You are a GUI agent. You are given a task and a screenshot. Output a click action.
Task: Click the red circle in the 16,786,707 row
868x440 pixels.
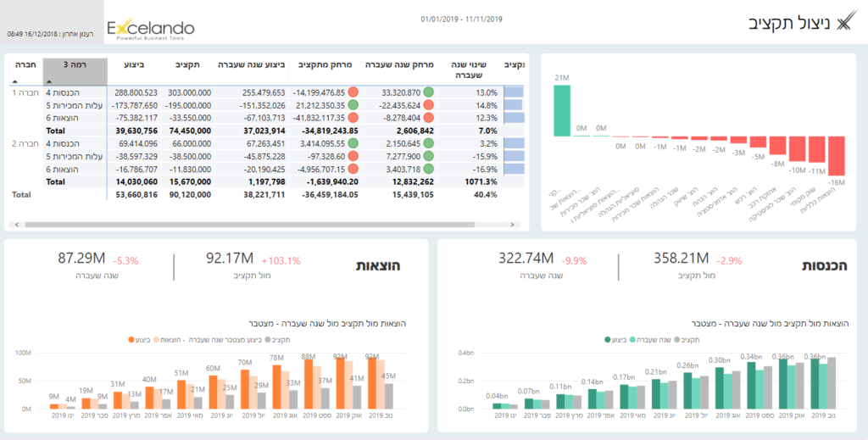(352, 169)
